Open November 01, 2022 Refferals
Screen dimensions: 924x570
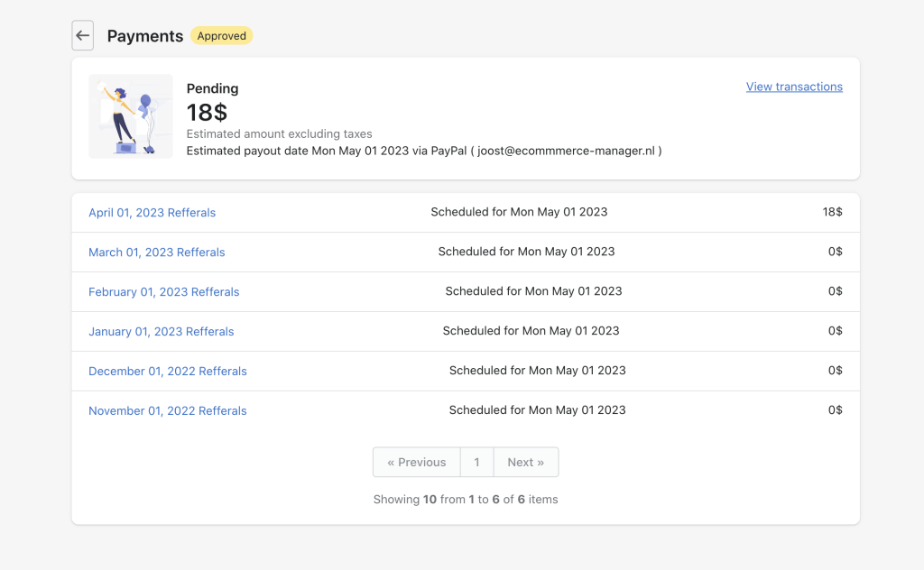tap(167, 411)
